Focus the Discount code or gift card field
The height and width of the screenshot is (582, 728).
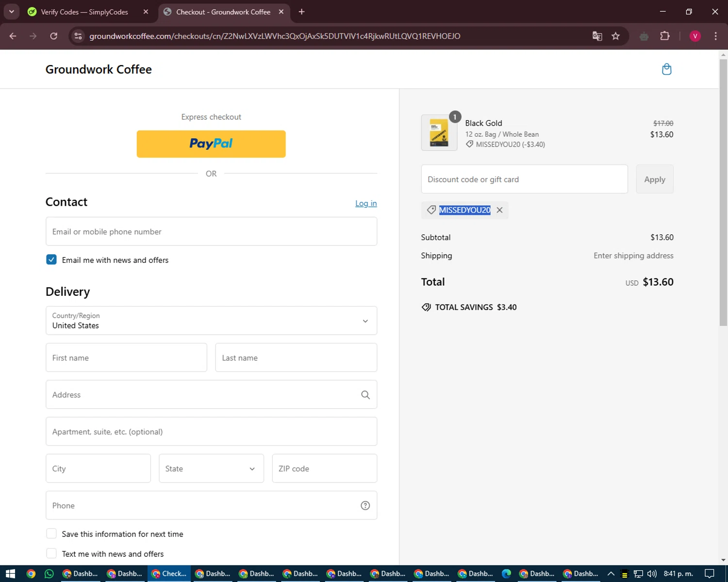tap(525, 179)
